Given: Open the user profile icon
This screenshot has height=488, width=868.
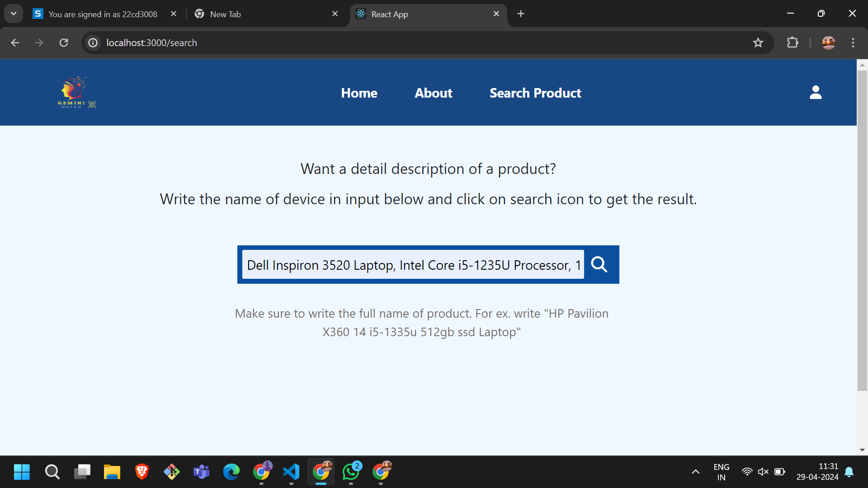Looking at the screenshot, I should click(x=815, y=93).
